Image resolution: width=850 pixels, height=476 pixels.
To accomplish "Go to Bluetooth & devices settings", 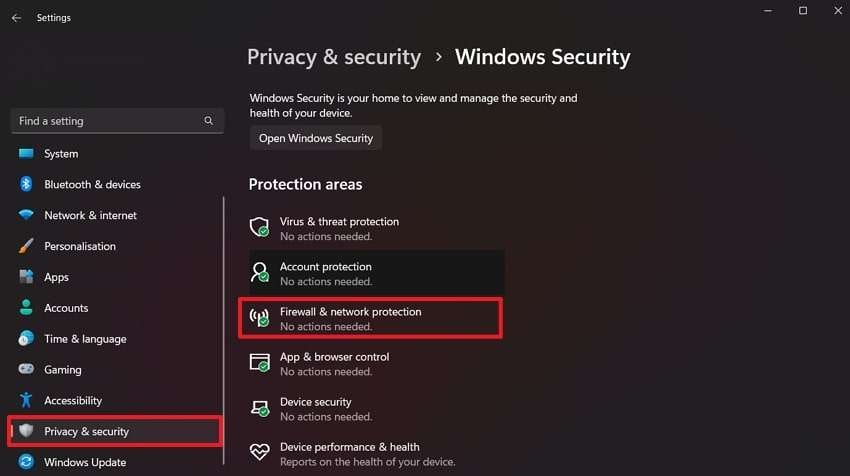I will click(92, 185).
